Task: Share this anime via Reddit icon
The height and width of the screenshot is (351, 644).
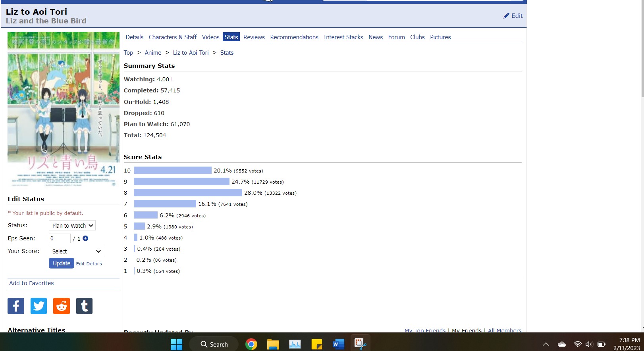Action: pos(62,306)
